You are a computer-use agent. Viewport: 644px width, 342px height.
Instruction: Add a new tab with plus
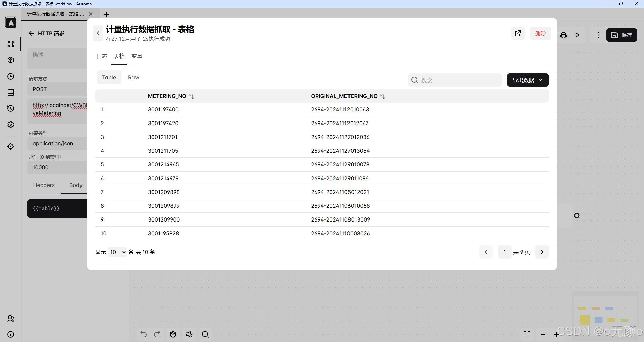(107, 14)
